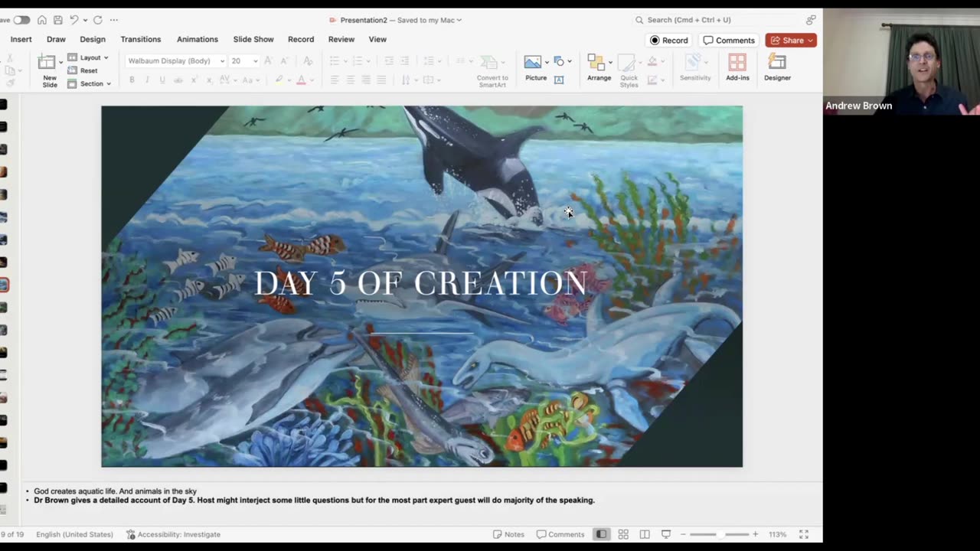Toggle subscript formatting
The height and width of the screenshot is (551, 980).
[x=210, y=80]
